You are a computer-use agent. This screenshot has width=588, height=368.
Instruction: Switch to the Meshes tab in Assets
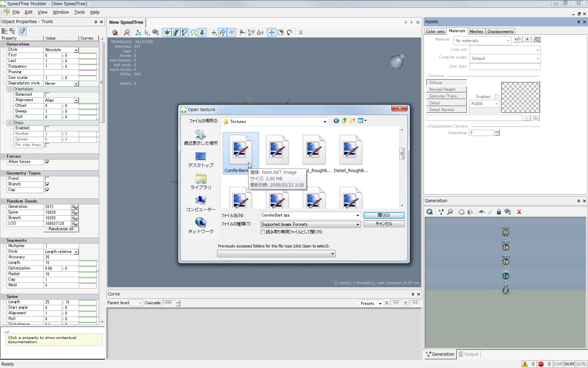pos(476,32)
